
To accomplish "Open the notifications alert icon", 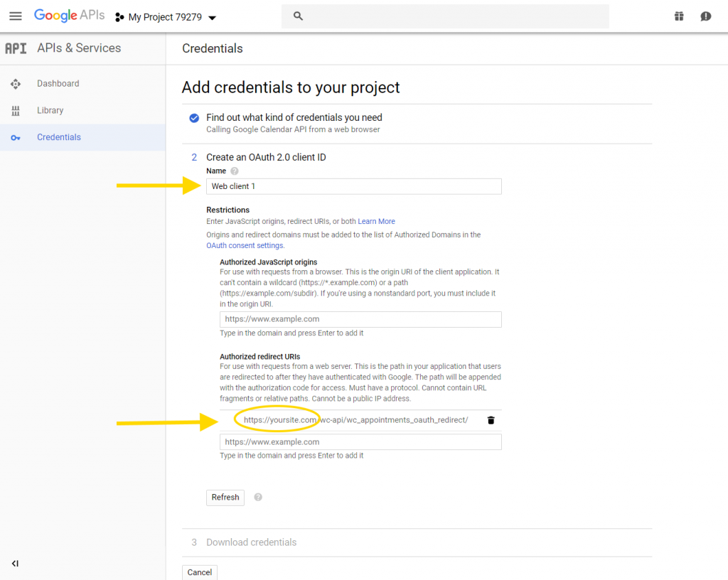I will (706, 16).
